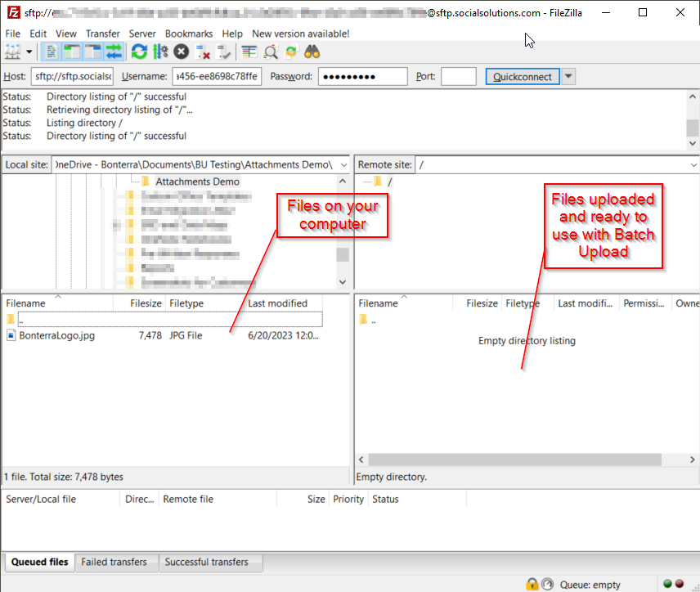
Task: Open the View menu
Action: [x=66, y=34]
